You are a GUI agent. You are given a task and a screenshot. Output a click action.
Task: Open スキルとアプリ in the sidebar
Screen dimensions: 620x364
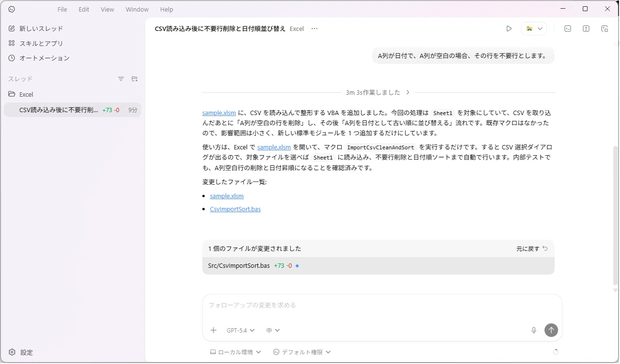point(73,43)
